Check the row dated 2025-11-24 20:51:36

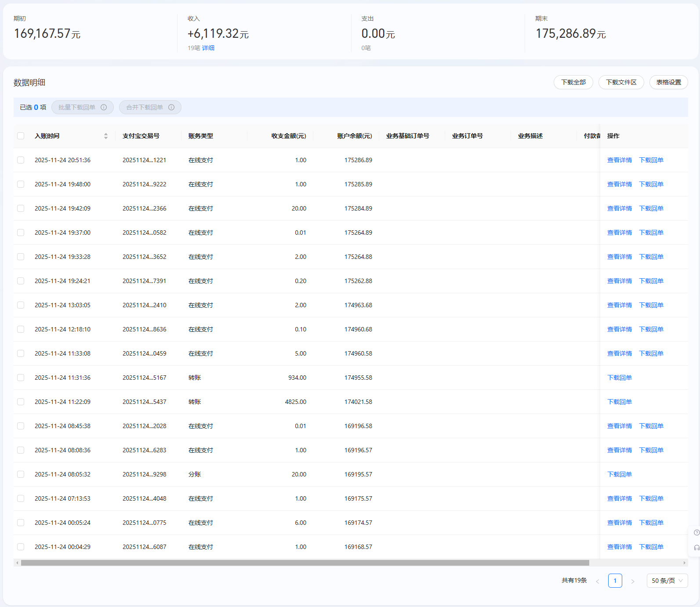click(x=21, y=160)
